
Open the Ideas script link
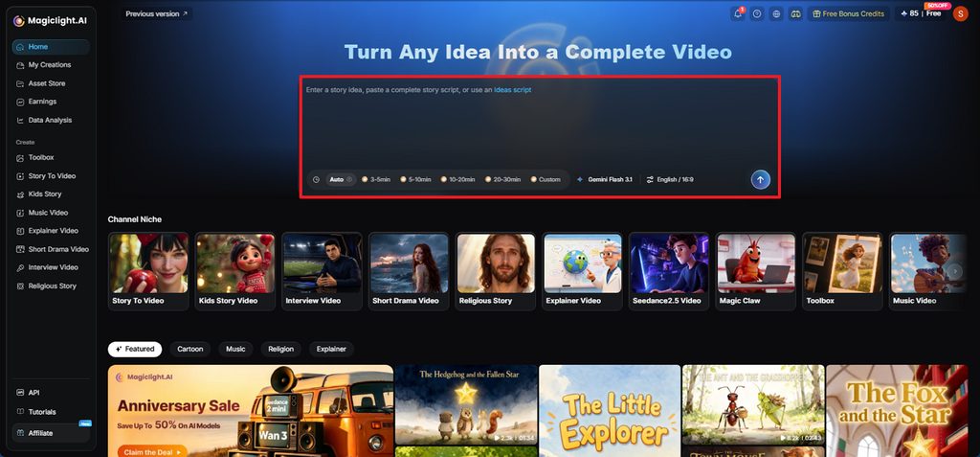click(513, 90)
